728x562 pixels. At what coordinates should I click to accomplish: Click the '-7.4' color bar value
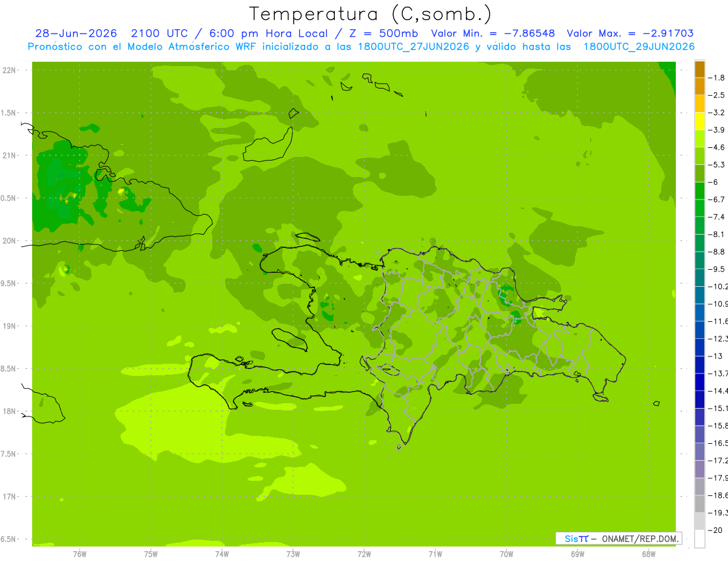coord(716,217)
